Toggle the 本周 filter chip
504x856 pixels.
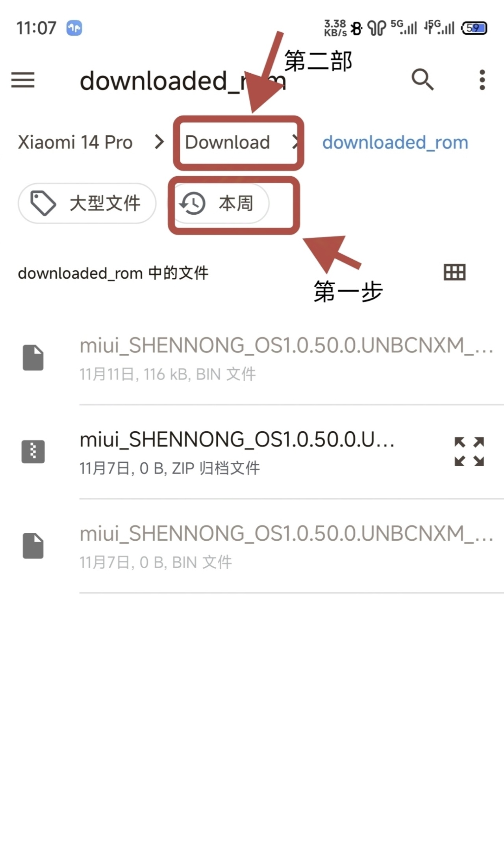pos(221,203)
